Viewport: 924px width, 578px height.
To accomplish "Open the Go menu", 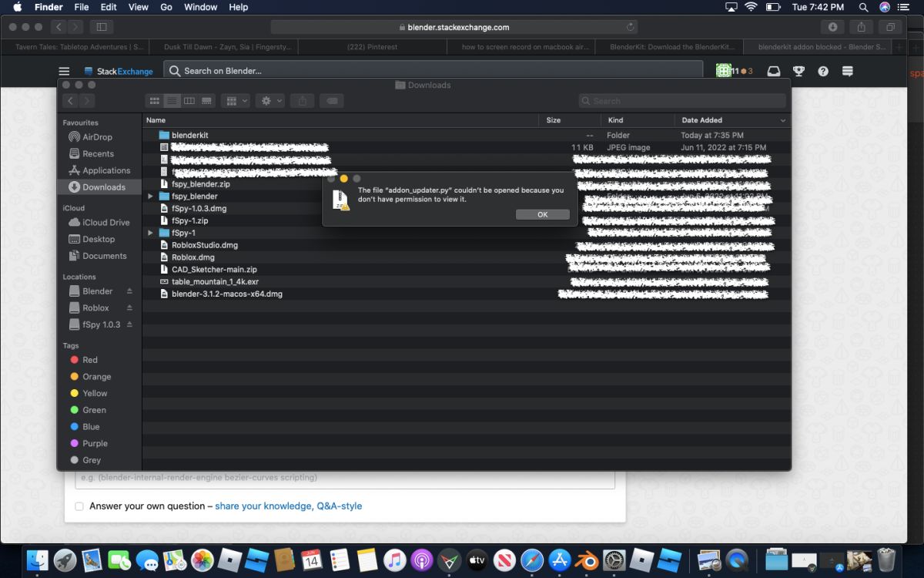I will (166, 7).
